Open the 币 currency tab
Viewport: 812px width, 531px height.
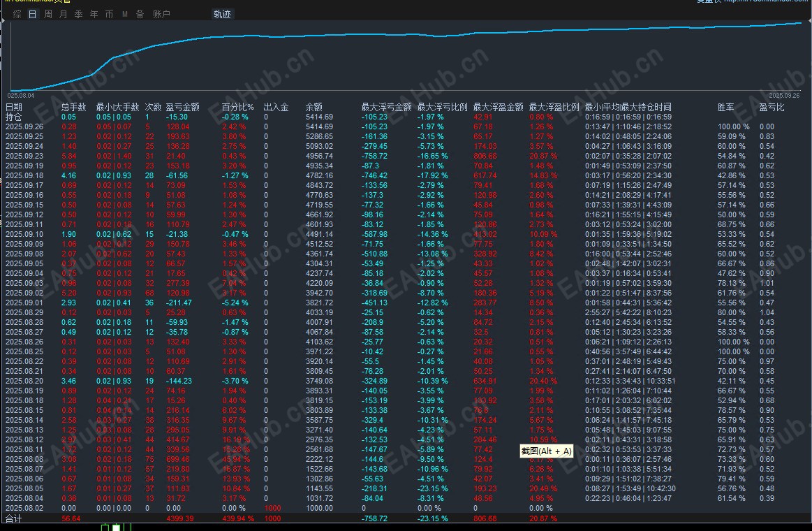pyautogui.click(x=110, y=14)
